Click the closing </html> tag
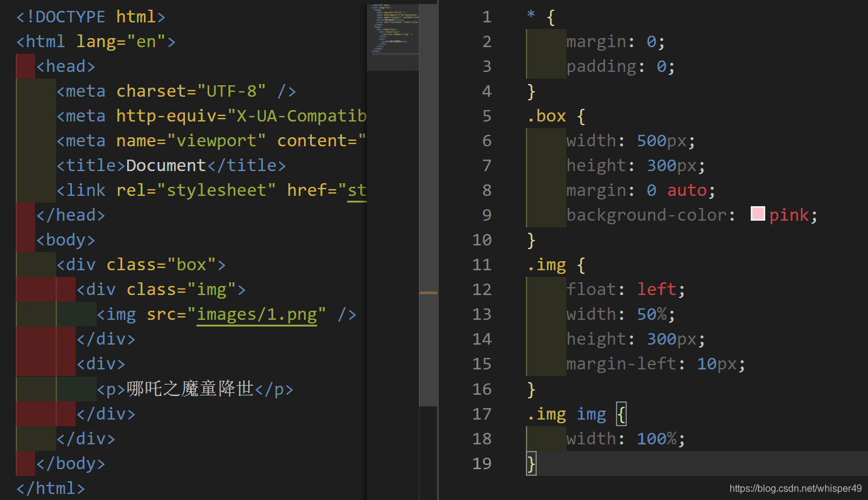The width and height of the screenshot is (868, 500). [x=50, y=489]
